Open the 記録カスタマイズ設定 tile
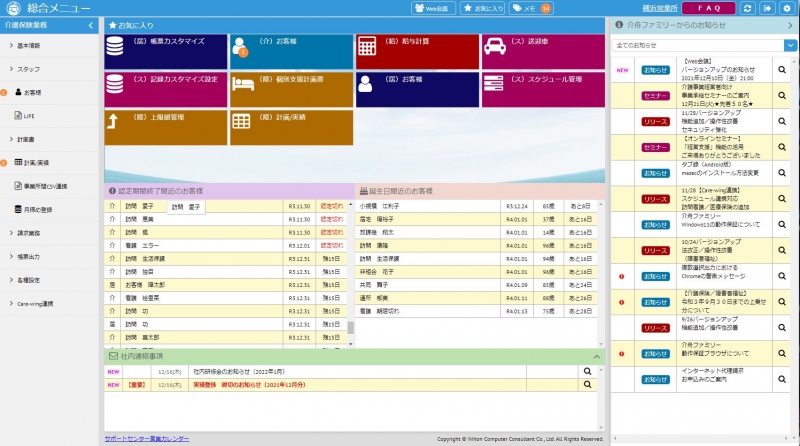The image size is (800, 446). coord(165,89)
